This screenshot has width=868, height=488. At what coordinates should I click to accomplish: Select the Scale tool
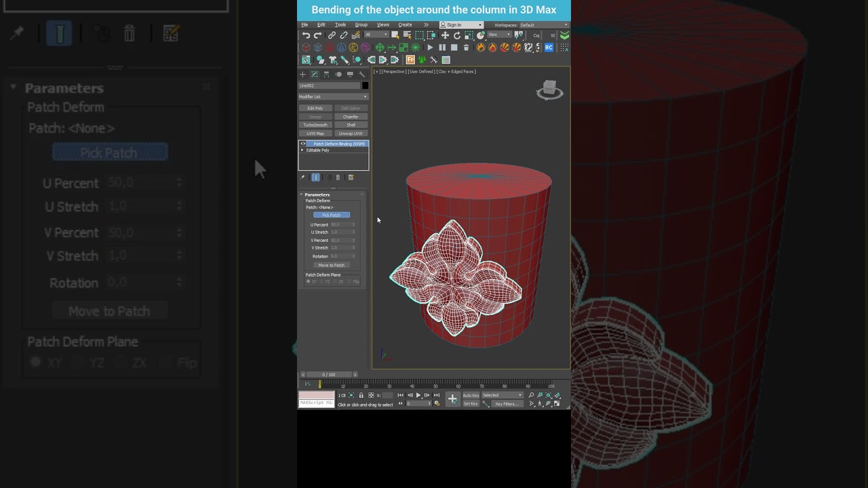coord(469,35)
